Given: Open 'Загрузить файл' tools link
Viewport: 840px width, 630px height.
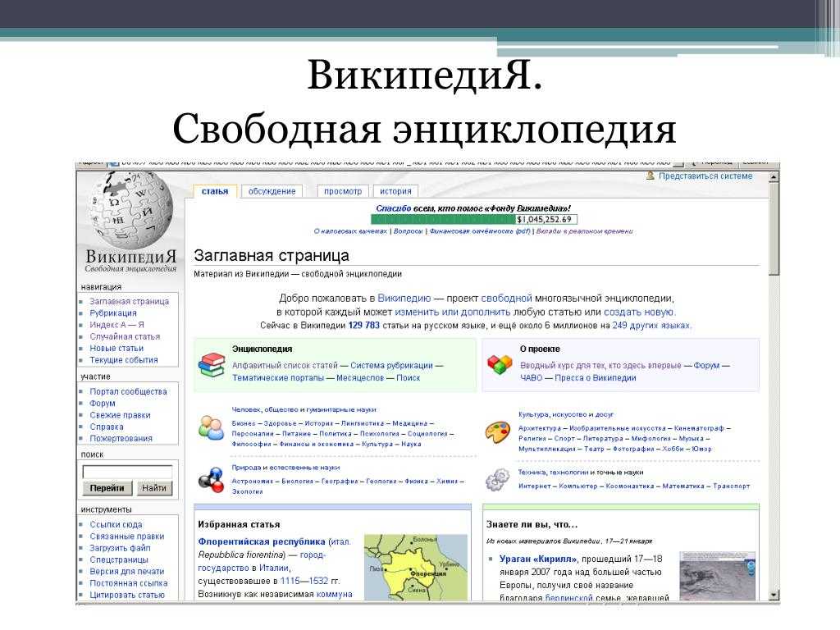Looking at the screenshot, I should (x=120, y=548).
